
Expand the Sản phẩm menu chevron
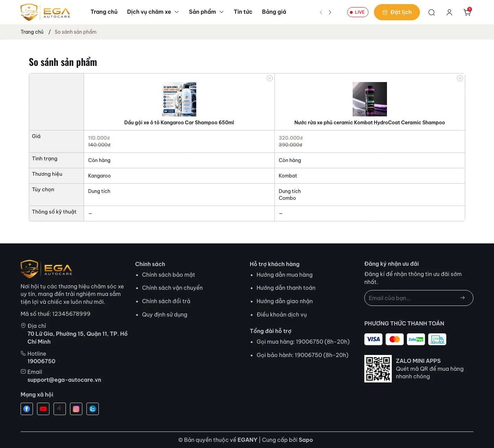222,12
